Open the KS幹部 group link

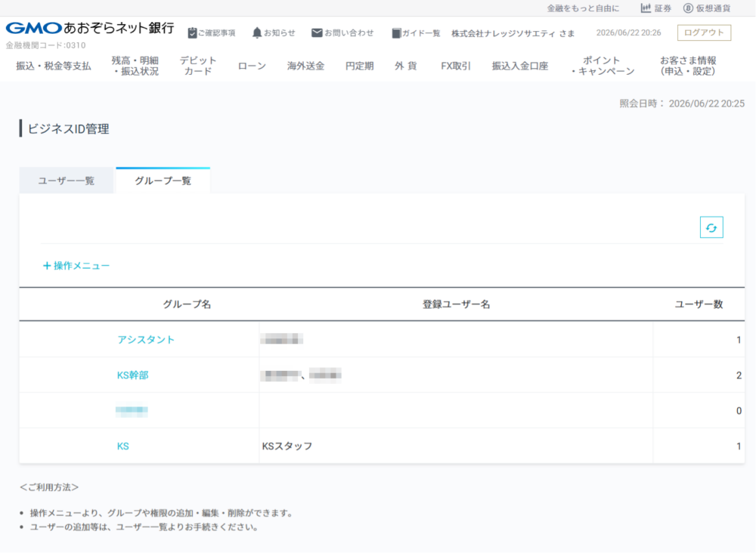pos(132,375)
